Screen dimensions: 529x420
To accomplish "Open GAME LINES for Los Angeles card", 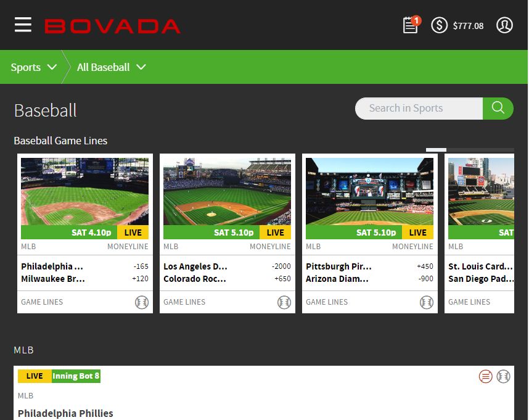I will [184, 302].
